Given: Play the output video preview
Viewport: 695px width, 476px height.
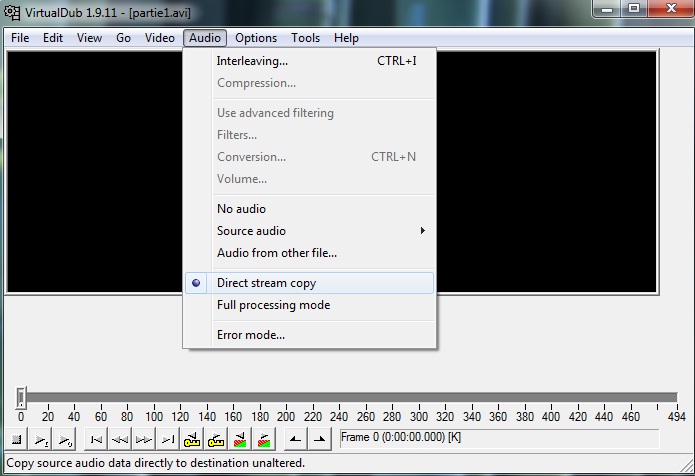Looking at the screenshot, I should (x=65, y=439).
